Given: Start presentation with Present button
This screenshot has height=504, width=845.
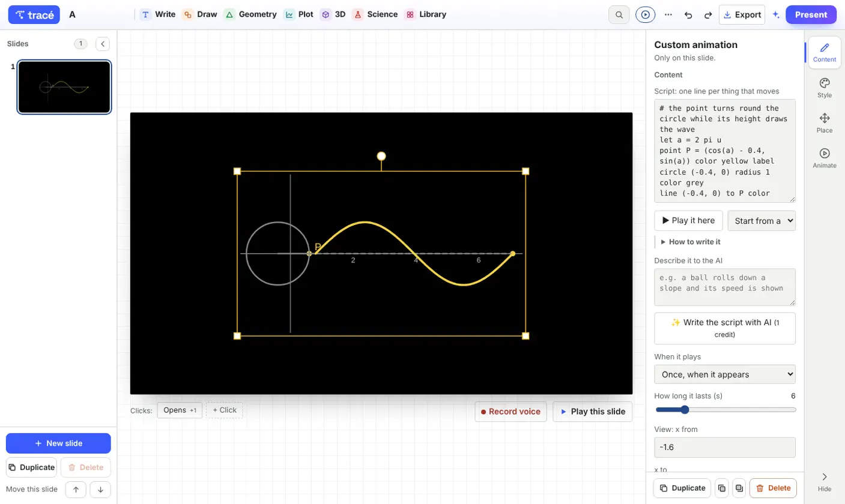Looking at the screenshot, I should (811, 14).
